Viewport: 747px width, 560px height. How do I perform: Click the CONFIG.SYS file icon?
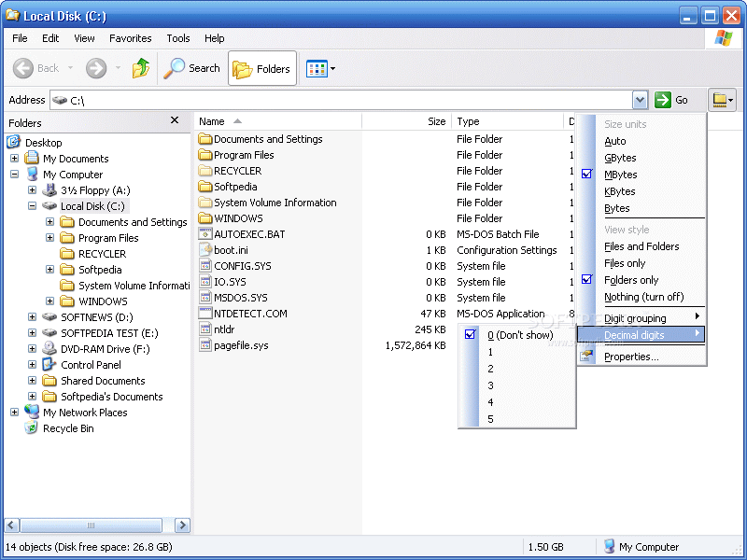point(204,266)
